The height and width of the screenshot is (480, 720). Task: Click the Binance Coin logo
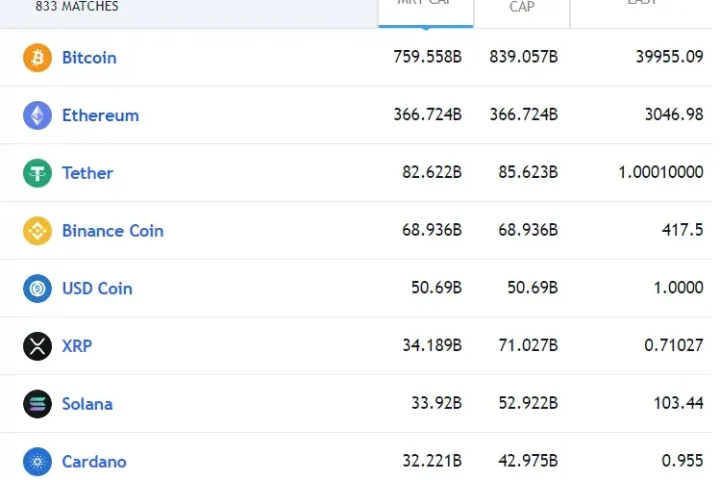point(37,231)
